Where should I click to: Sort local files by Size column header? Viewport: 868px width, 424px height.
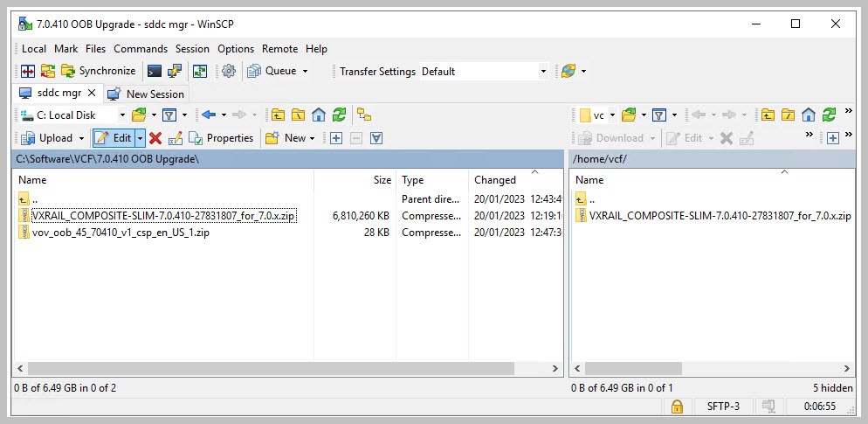pyautogui.click(x=355, y=179)
